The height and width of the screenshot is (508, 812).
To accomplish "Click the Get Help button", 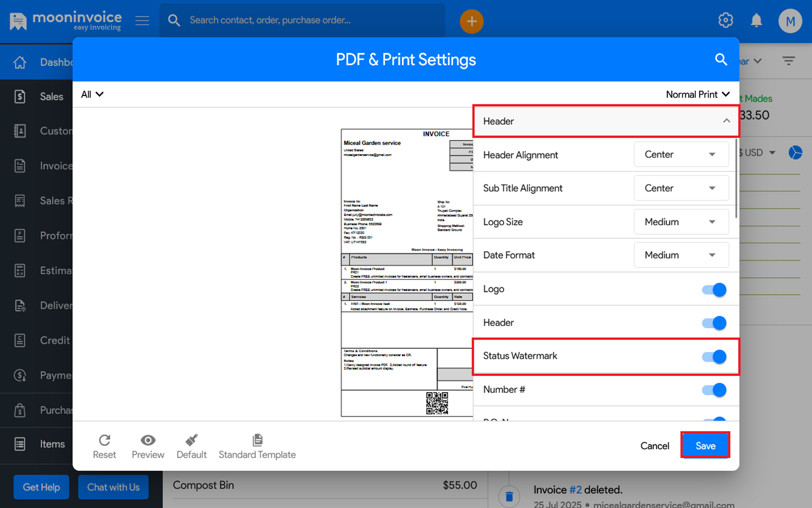I will pos(41,487).
